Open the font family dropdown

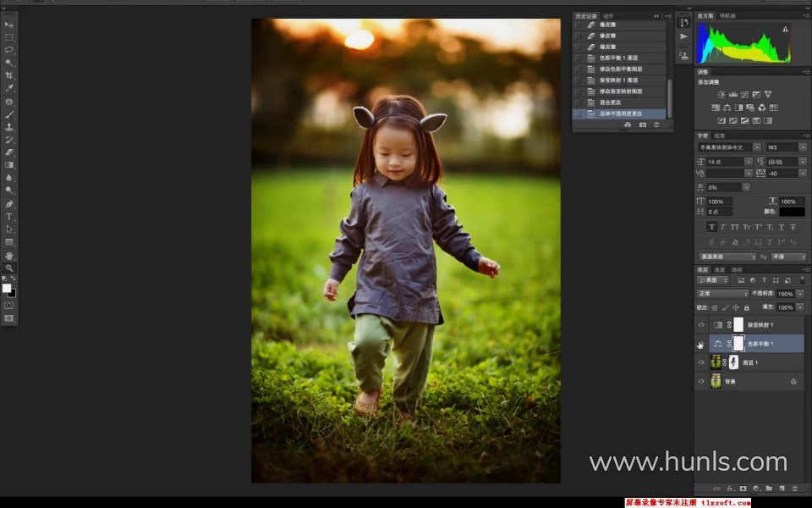[756, 147]
